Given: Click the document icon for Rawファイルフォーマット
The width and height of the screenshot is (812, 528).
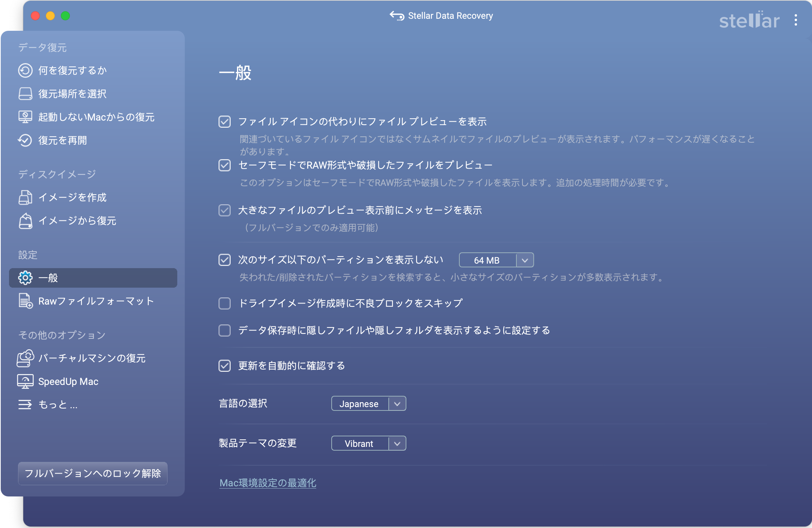Looking at the screenshot, I should point(25,301).
